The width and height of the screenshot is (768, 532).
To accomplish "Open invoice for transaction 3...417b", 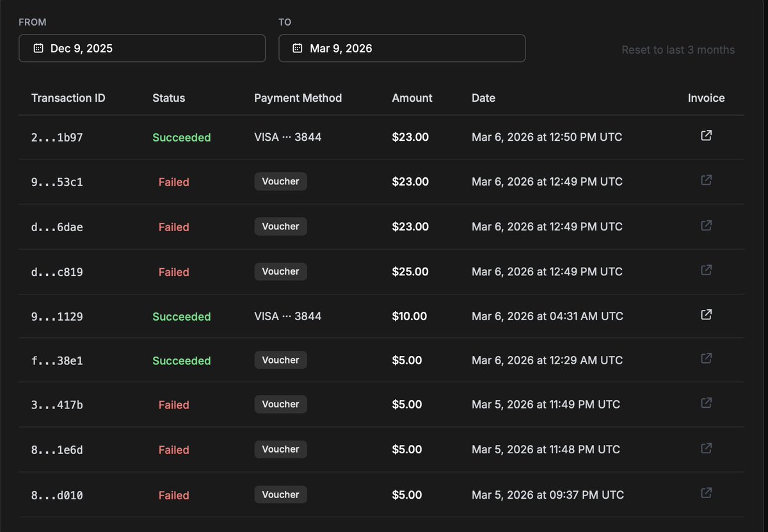I will click(707, 403).
